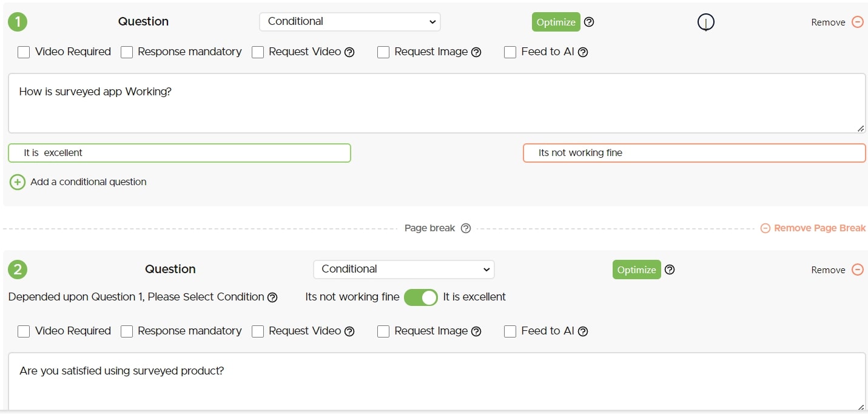
Task: Click the move-down arrow icon on Question 1
Action: [705, 22]
